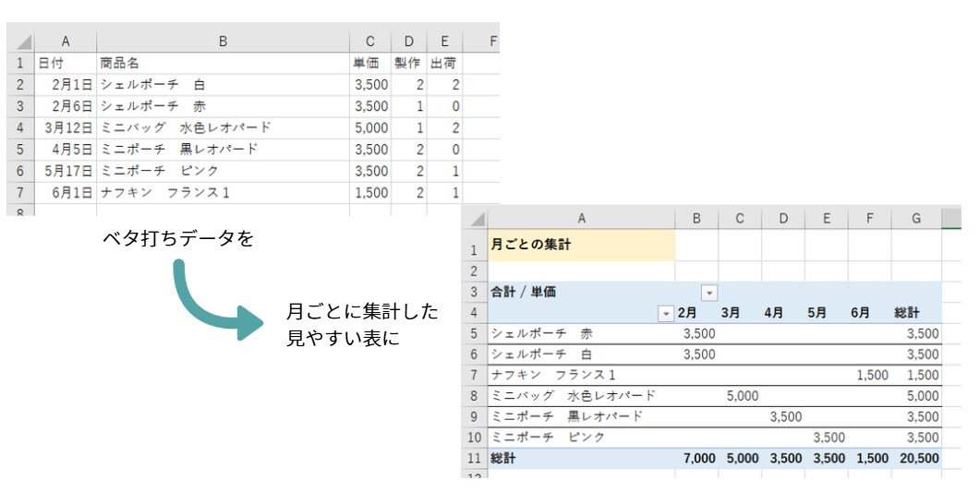Screen dimensions: 980x504
Task: Click the 5,000 price in the 3月12日 row
Action: (x=372, y=128)
